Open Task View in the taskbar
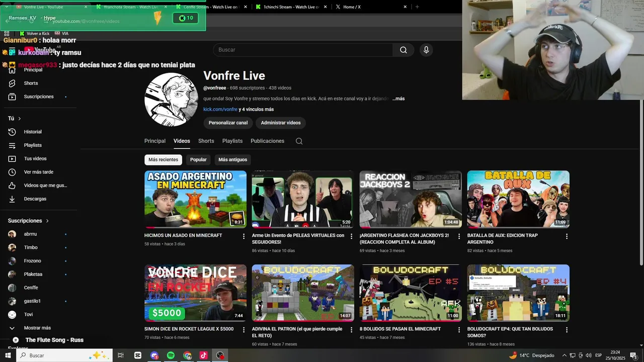 121,355
